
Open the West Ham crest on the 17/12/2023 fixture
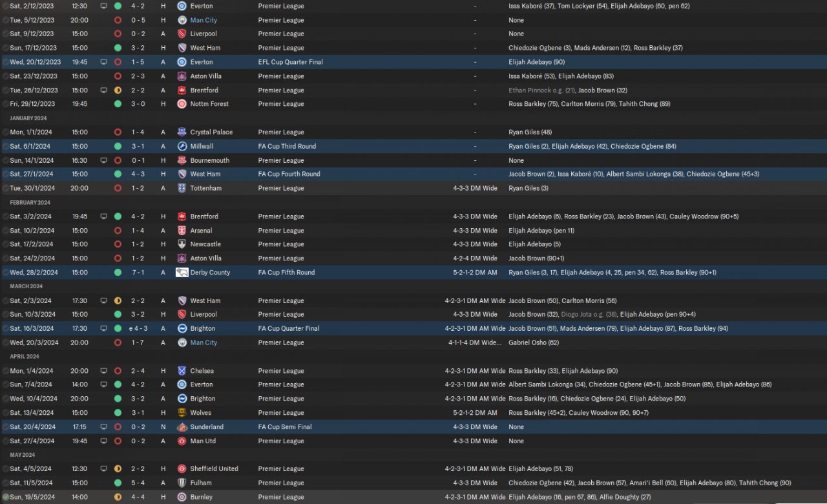(x=182, y=48)
